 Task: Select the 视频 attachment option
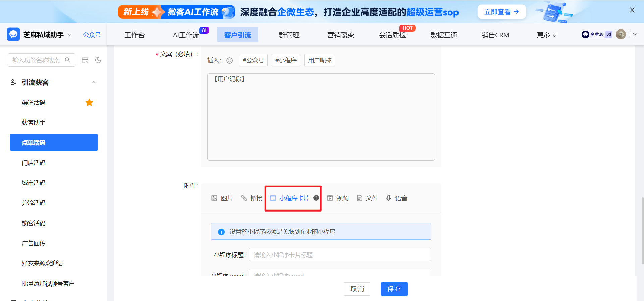click(x=338, y=198)
